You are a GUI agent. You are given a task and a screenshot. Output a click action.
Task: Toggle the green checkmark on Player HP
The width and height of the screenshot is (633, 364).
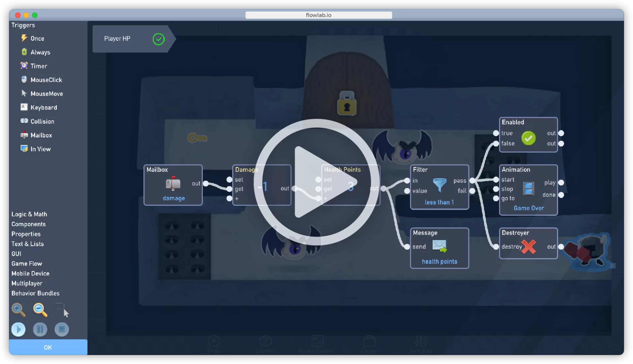pos(158,39)
